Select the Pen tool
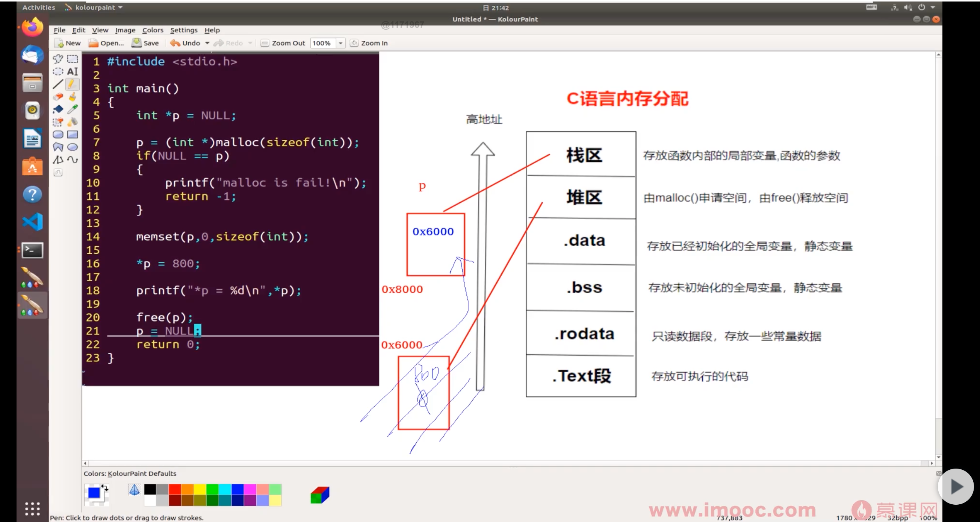 72,84
